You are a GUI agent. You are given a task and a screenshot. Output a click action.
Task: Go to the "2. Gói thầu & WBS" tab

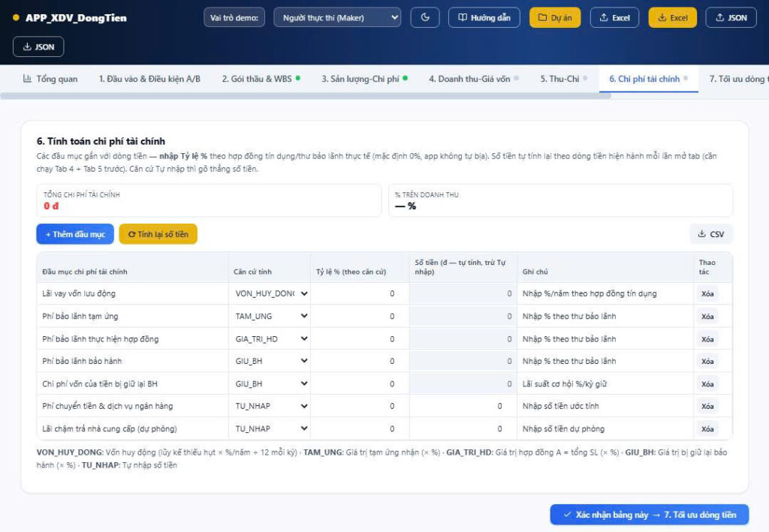click(261, 79)
